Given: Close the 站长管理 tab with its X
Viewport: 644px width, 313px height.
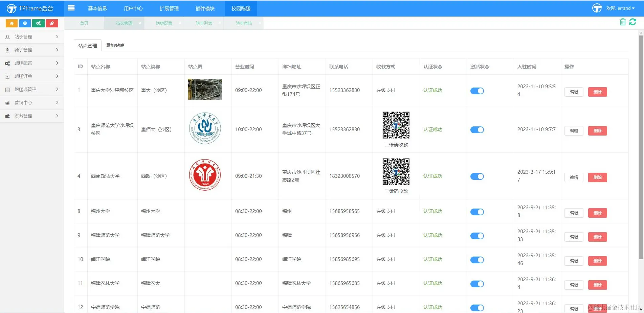Looking at the screenshot, I should pyautogui.click(x=140, y=23).
